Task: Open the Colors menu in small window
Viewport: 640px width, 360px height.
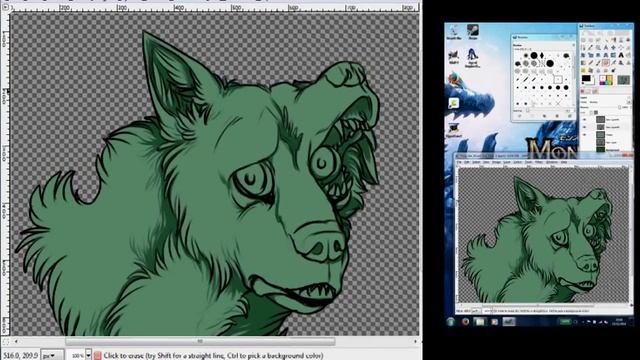Action: click(x=518, y=162)
